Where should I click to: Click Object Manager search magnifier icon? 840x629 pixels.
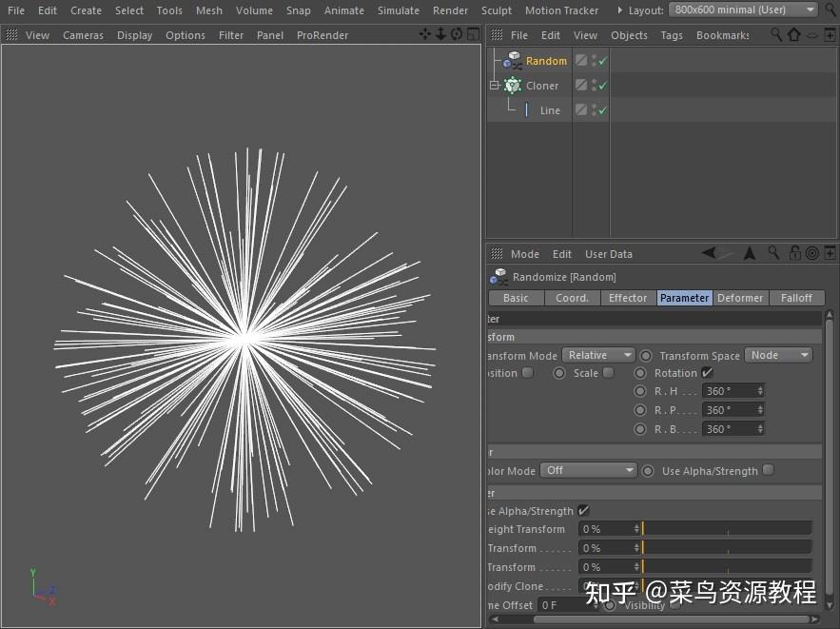pyautogui.click(x=775, y=35)
